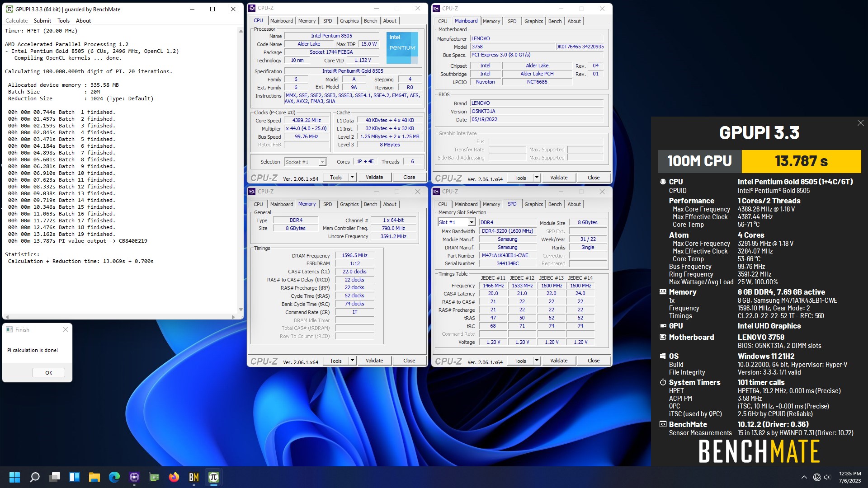Click Validate in CPU-Z Memory window

click(x=374, y=361)
